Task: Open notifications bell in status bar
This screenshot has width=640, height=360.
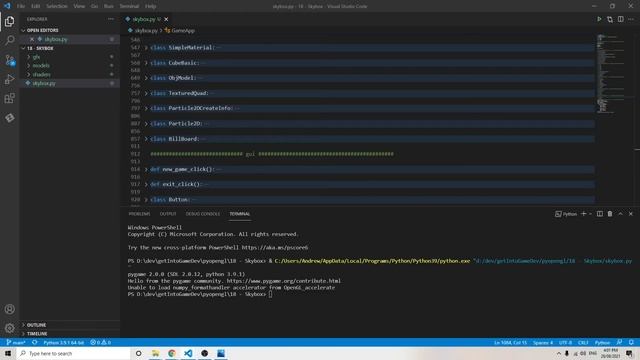Action: pos(631,342)
